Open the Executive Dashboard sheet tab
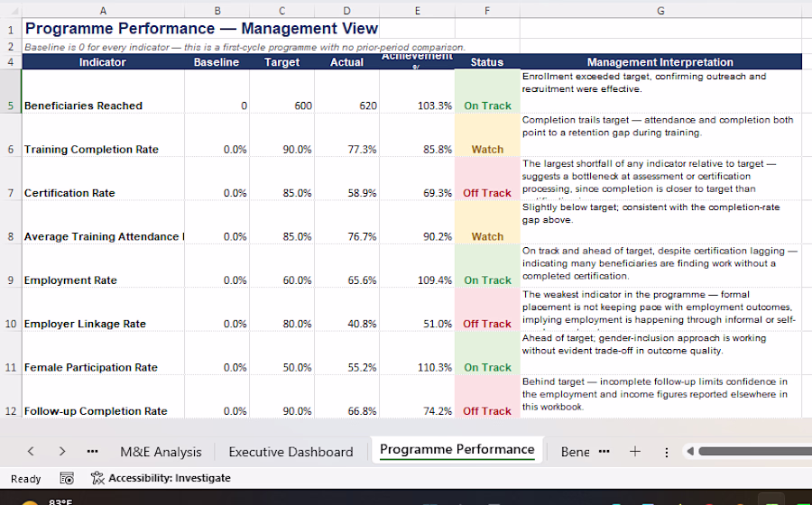 coord(291,452)
